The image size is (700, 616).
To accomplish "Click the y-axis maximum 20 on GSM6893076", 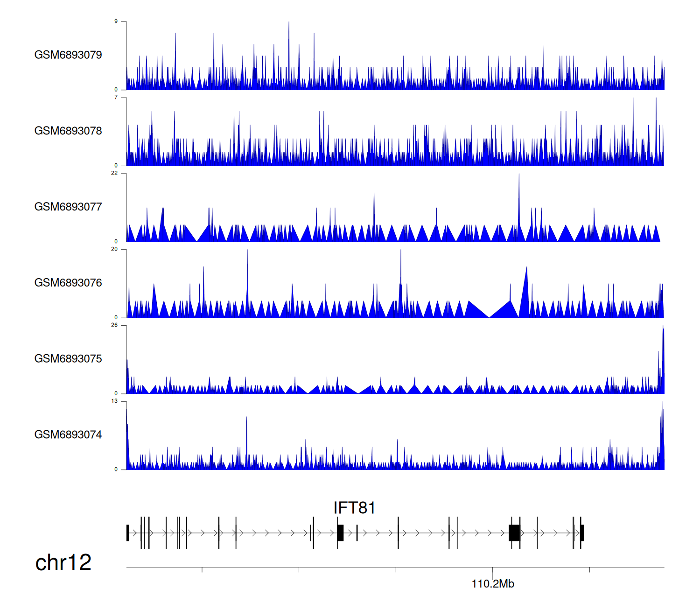I will coord(114,249).
